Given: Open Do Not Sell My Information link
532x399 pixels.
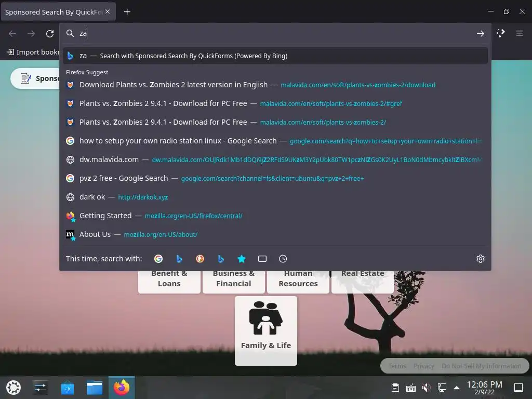Looking at the screenshot, I should (x=482, y=366).
